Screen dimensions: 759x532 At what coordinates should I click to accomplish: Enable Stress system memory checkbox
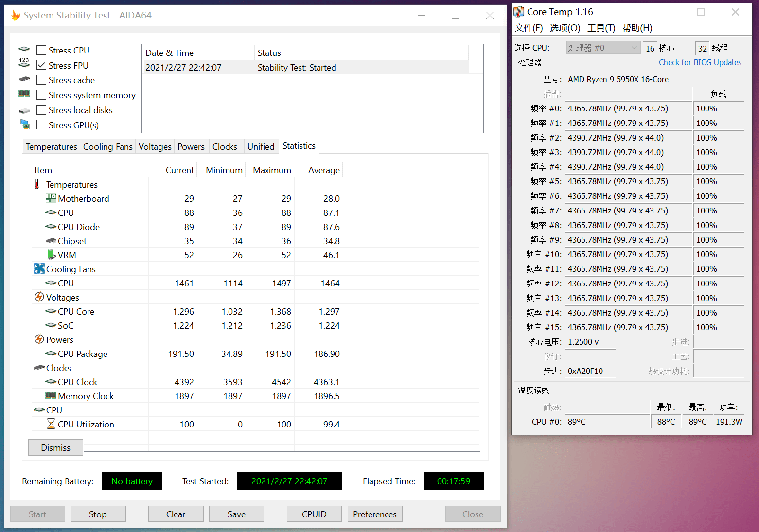(x=41, y=95)
